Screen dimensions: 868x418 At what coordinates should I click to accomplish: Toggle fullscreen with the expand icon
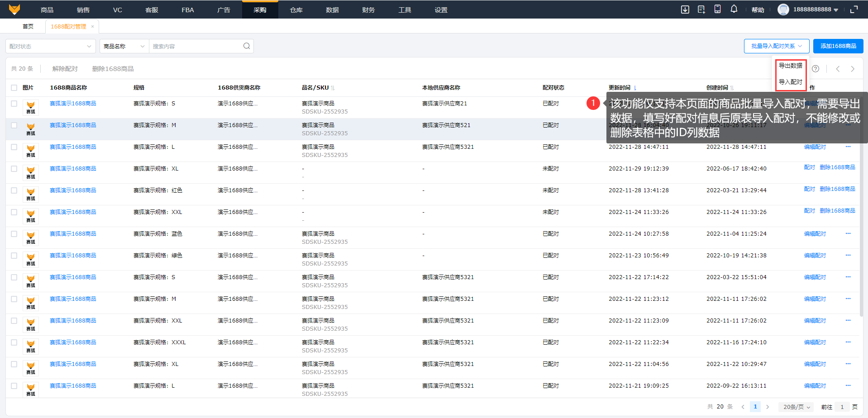point(854,9)
